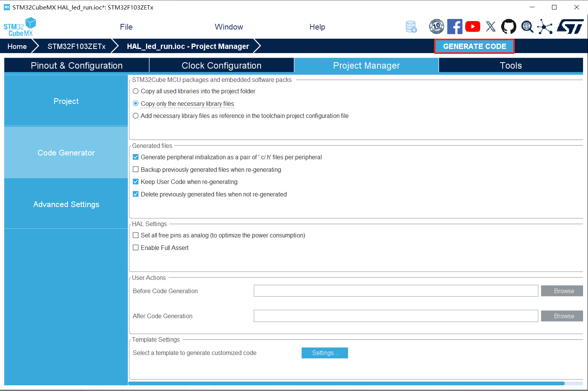Focus the Before Code Generation input field
588x391 pixels.
tap(396, 291)
